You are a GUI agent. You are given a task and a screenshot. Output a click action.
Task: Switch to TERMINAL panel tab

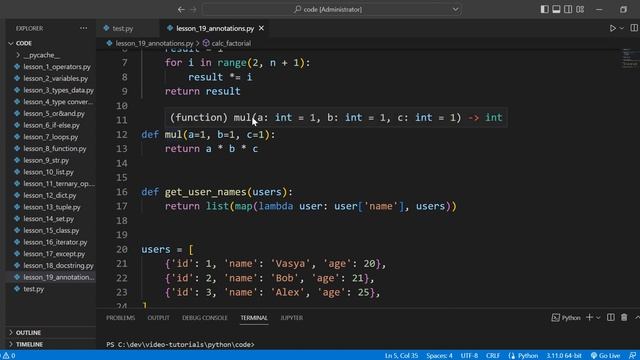(254, 318)
